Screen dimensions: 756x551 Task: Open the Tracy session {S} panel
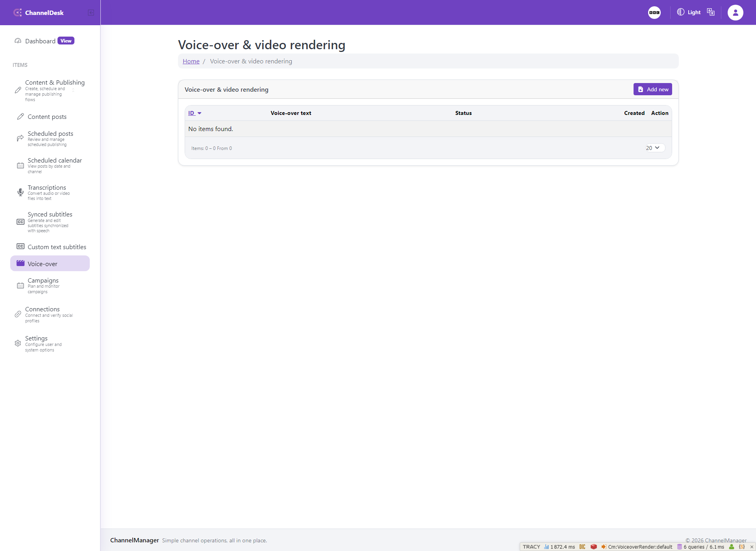(x=742, y=547)
